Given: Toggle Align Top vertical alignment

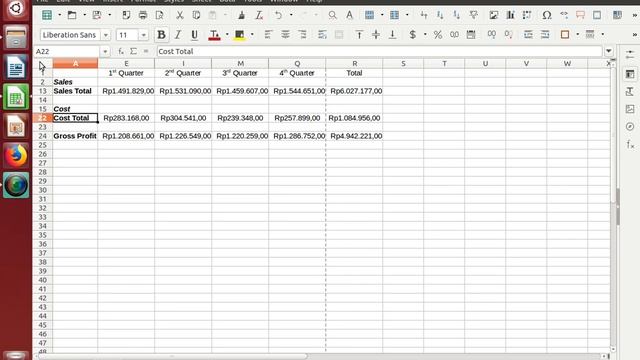Looking at the screenshot, I should tap(359, 35).
